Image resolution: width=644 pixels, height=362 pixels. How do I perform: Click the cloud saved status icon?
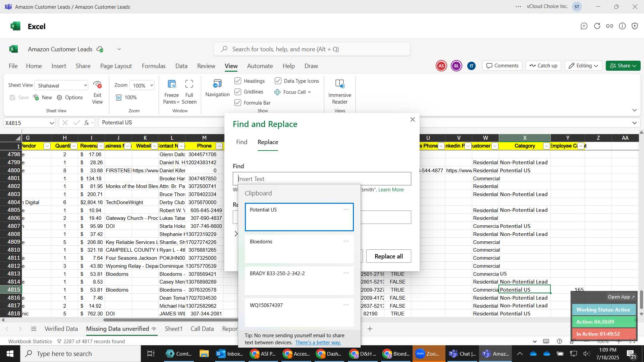click(100, 49)
